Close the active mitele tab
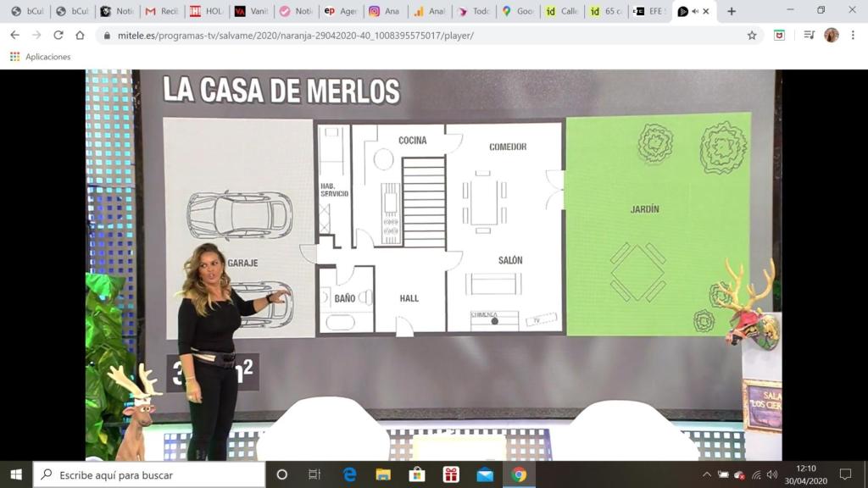Viewport: 868px width, 488px height. click(706, 11)
